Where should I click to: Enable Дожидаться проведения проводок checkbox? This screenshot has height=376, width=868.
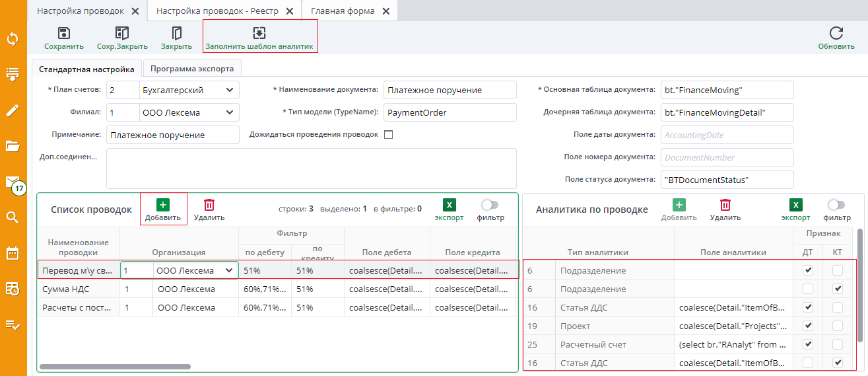(x=388, y=135)
